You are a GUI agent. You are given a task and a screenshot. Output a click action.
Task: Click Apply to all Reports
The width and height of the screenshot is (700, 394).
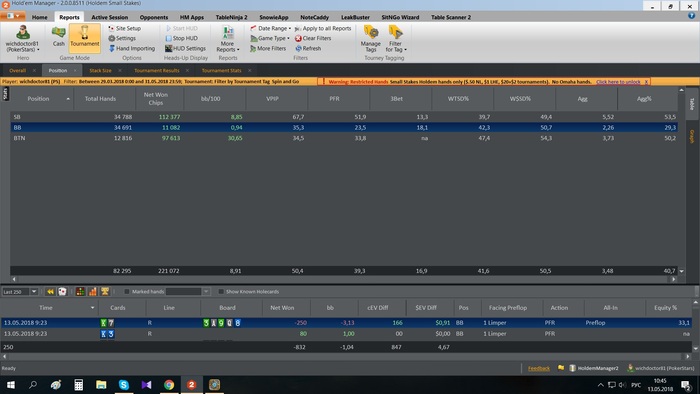(323, 28)
